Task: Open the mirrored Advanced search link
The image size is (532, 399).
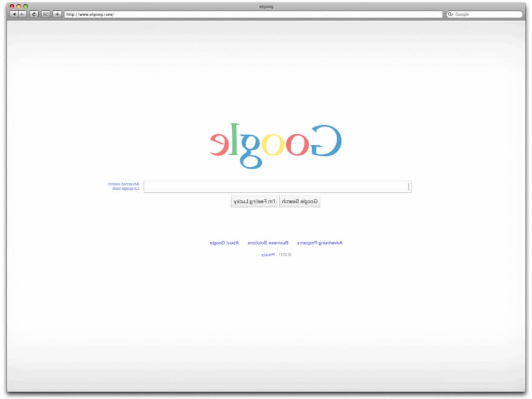Action: coord(123,184)
